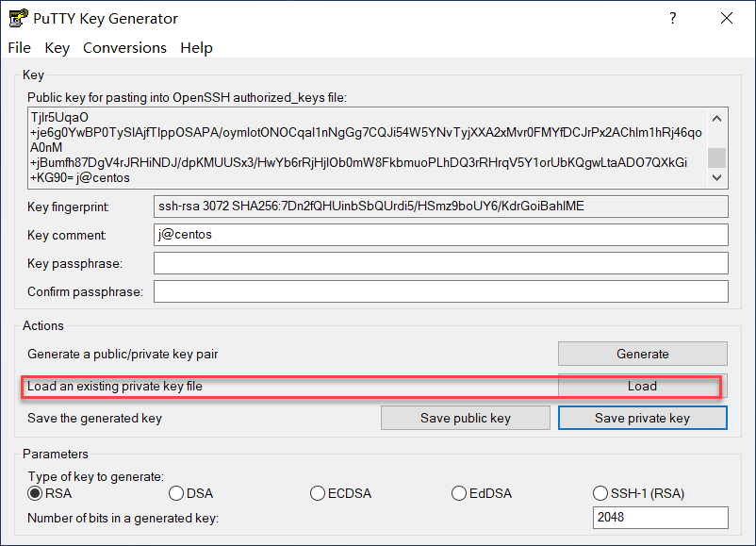Screen dimensions: 756x546
Task: Click the 'Key comment:' label
Action: tap(67, 235)
